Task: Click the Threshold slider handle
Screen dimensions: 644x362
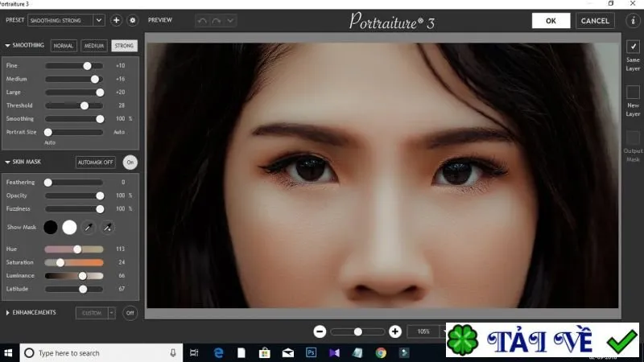Action: [85, 105]
